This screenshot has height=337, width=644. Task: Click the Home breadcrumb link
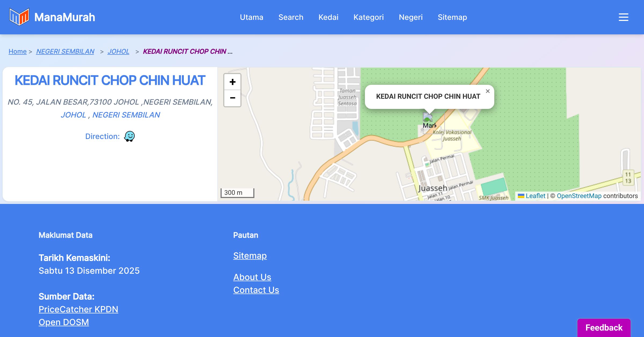(x=17, y=51)
